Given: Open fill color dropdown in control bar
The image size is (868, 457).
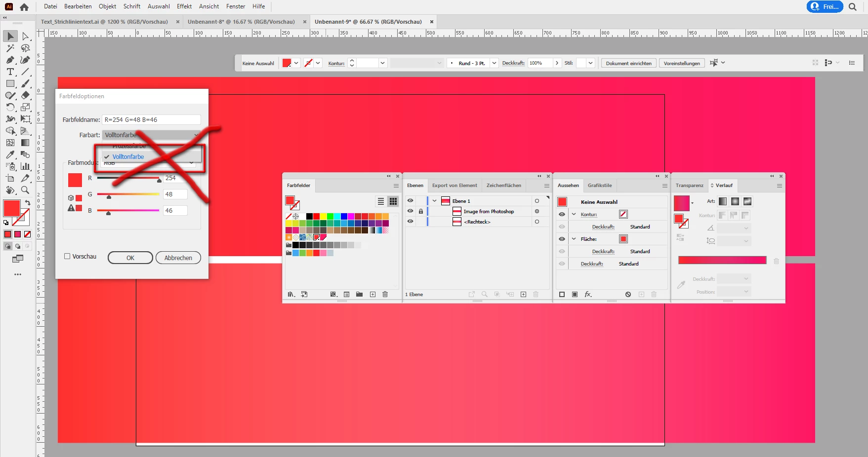Looking at the screenshot, I should 296,63.
